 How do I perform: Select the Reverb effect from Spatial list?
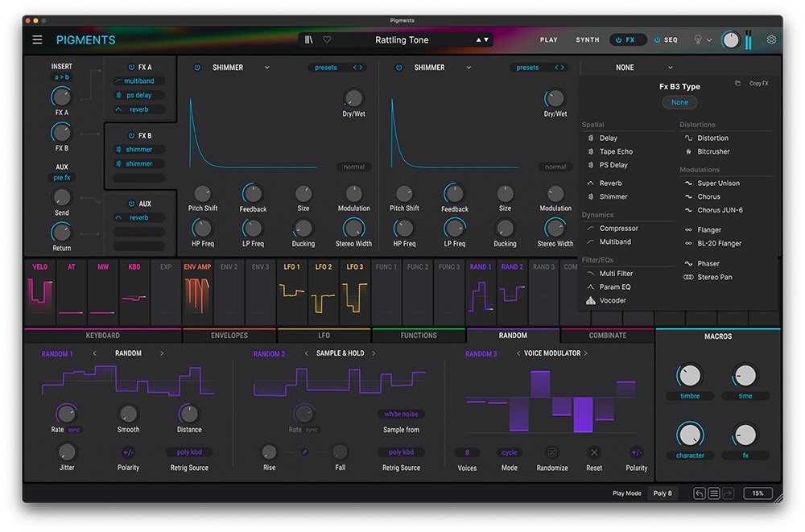pyautogui.click(x=605, y=183)
